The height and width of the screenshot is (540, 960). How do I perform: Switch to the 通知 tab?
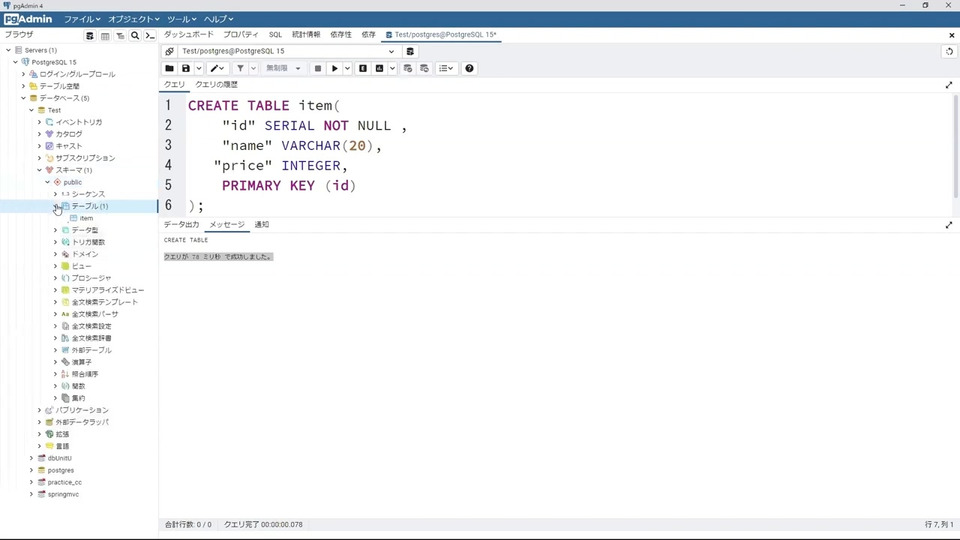click(261, 225)
